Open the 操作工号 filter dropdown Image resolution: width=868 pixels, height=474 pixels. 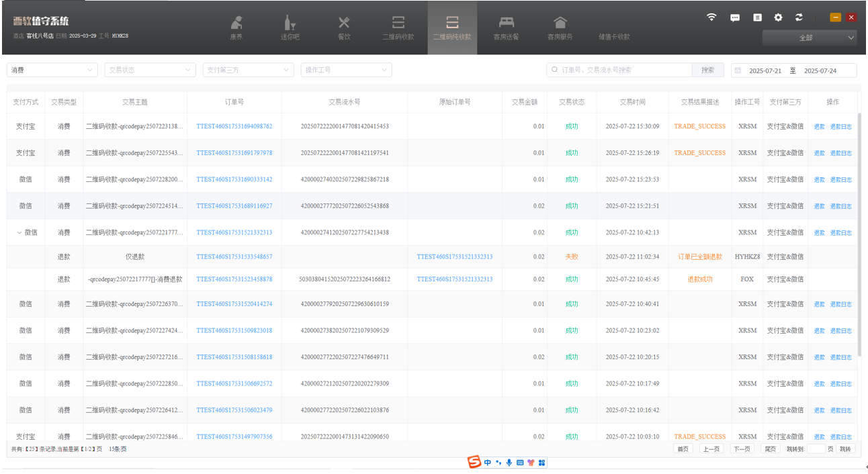pos(347,70)
